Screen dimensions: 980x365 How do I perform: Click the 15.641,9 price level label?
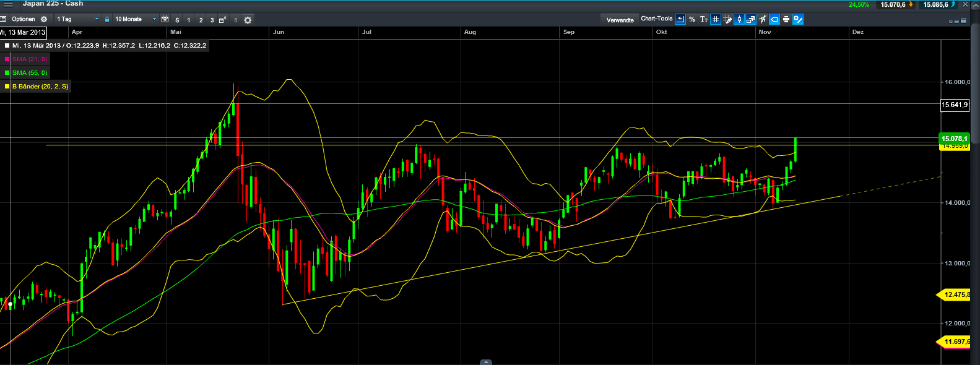pyautogui.click(x=954, y=105)
